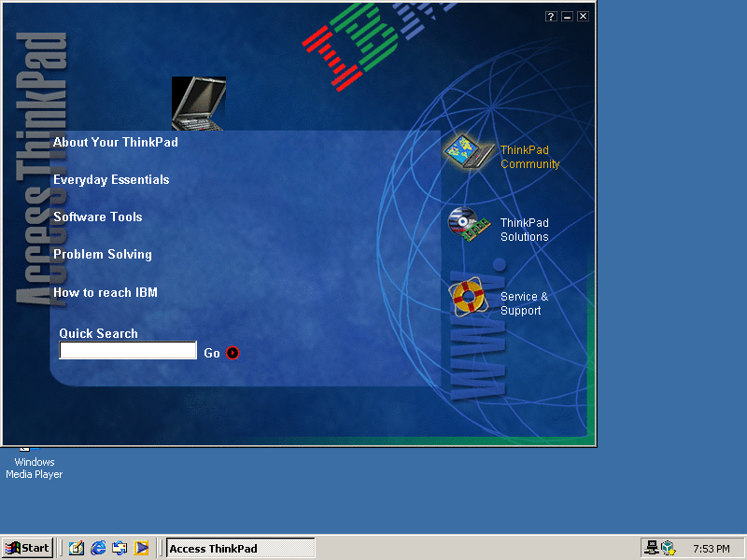Open Windows Media Player from Quick Launch

click(x=141, y=549)
